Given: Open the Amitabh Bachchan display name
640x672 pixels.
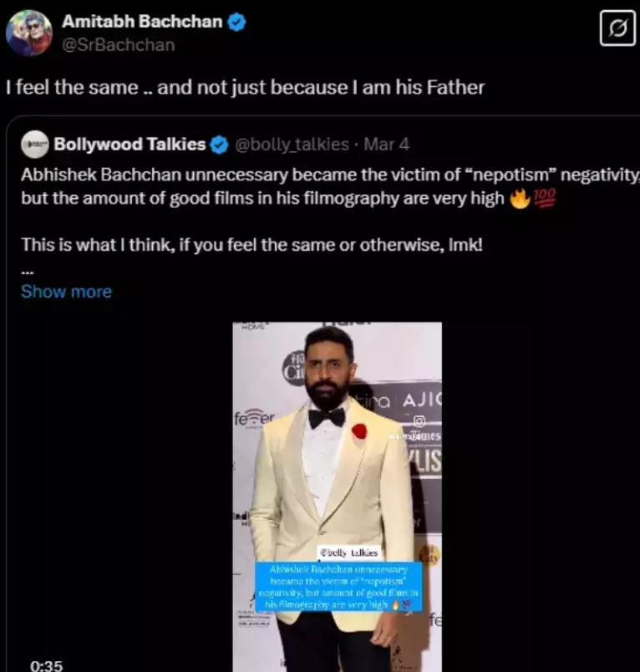Looking at the screenshot, I should [x=140, y=23].
